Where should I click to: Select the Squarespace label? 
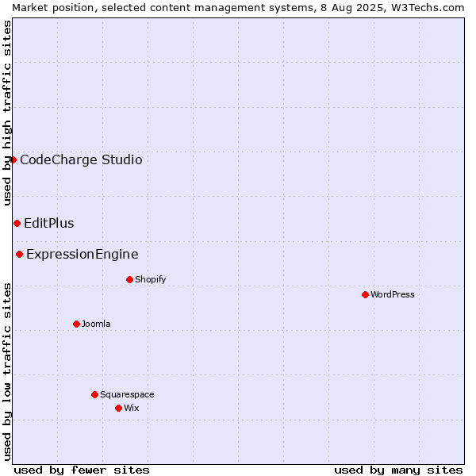127,394
